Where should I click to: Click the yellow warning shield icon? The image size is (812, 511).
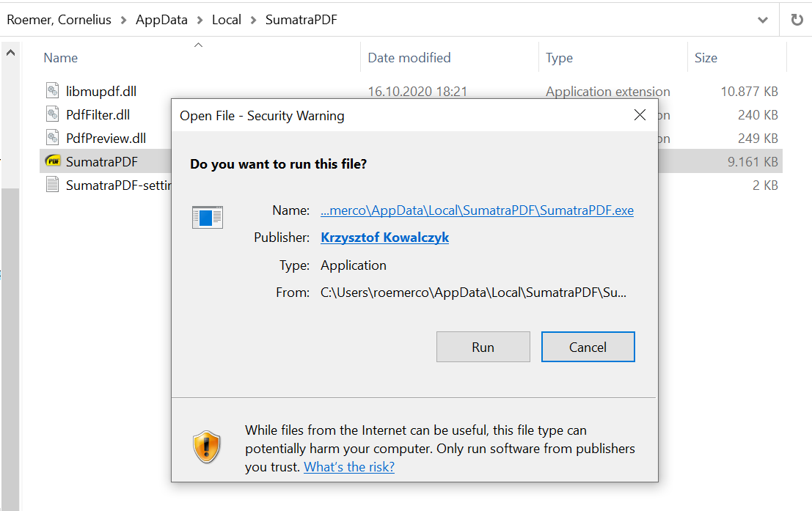pyautogui.click(x=207, y=446)
